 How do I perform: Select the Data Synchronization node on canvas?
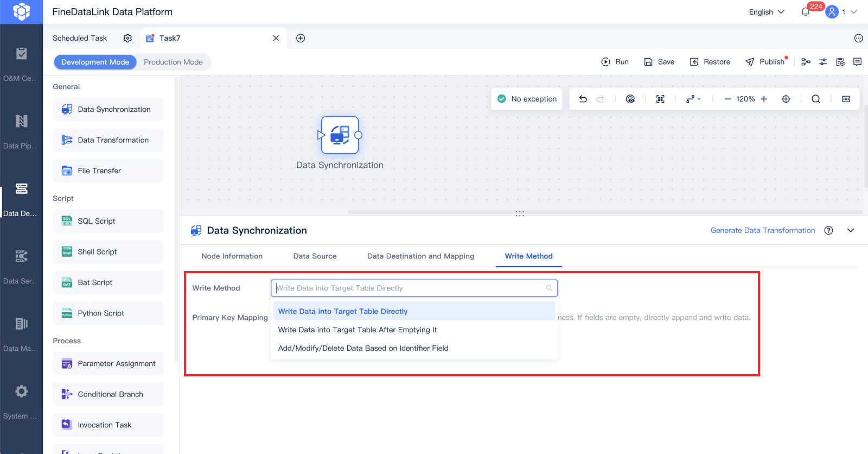pos(340,135)
